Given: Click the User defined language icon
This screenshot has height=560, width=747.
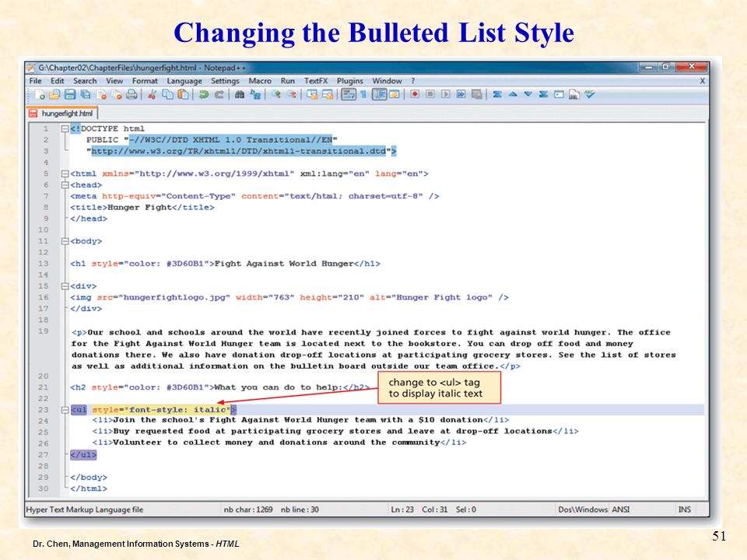Looking at the screenshot, I should (394, 95).
